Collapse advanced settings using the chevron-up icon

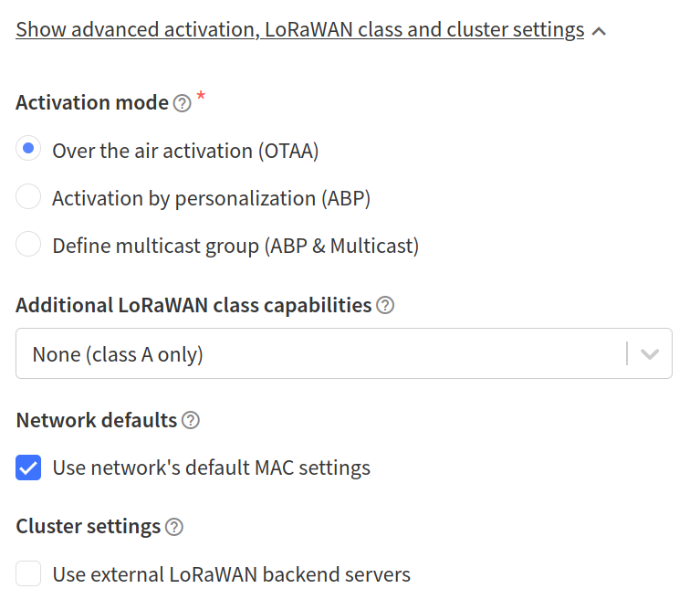[599, 31]
